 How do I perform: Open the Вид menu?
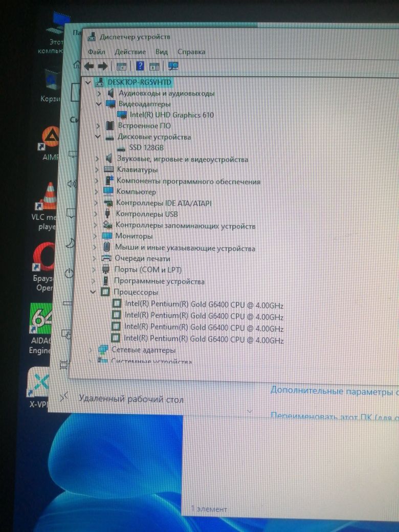point(162,52)
